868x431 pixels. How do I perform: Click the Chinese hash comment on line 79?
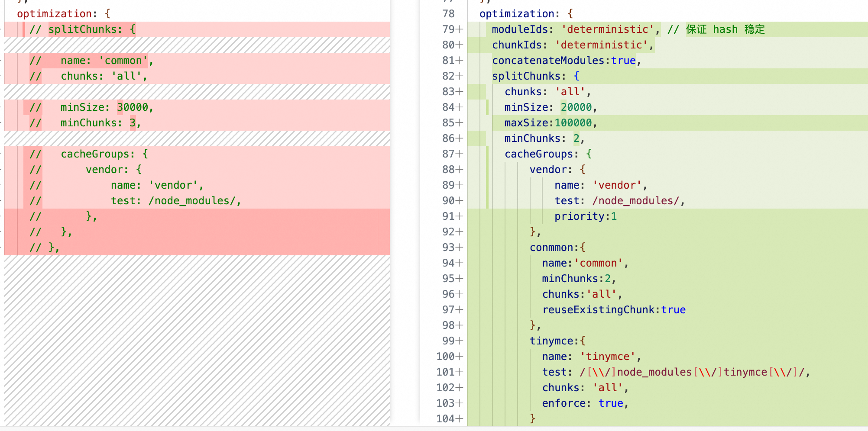click(716, 29)
